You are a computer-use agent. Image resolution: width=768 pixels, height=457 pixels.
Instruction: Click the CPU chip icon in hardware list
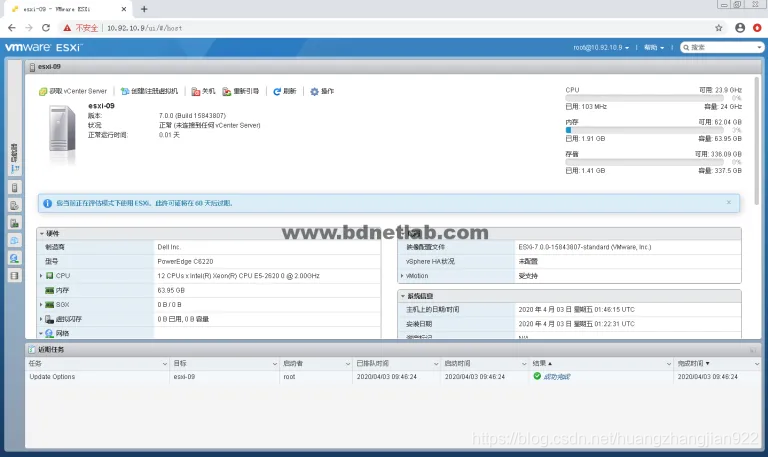(49, 276)
